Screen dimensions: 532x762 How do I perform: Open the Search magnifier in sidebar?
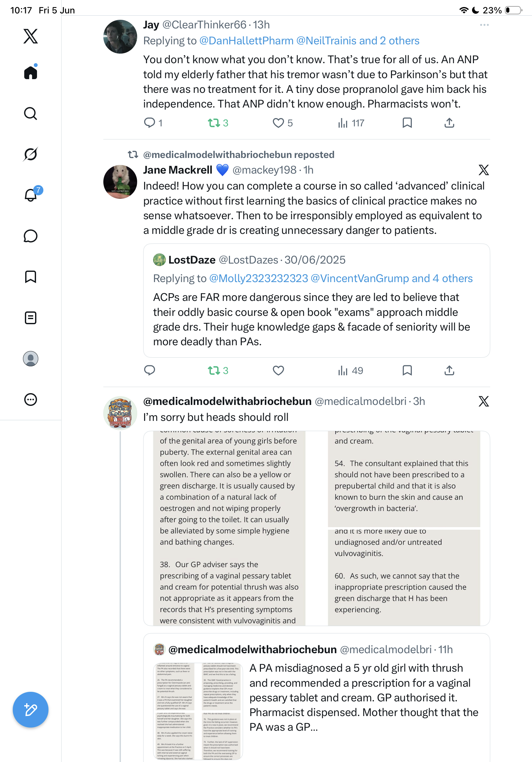point(31,114)
